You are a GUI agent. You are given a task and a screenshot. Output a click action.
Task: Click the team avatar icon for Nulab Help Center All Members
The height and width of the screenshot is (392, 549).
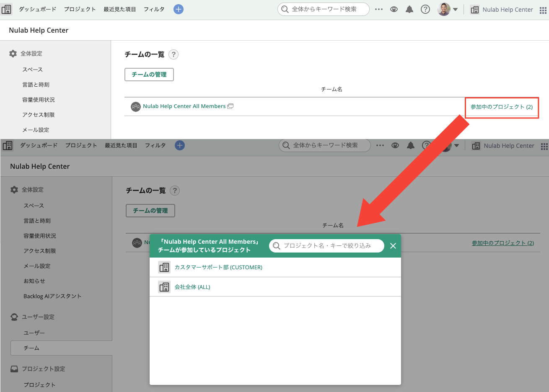136,107
